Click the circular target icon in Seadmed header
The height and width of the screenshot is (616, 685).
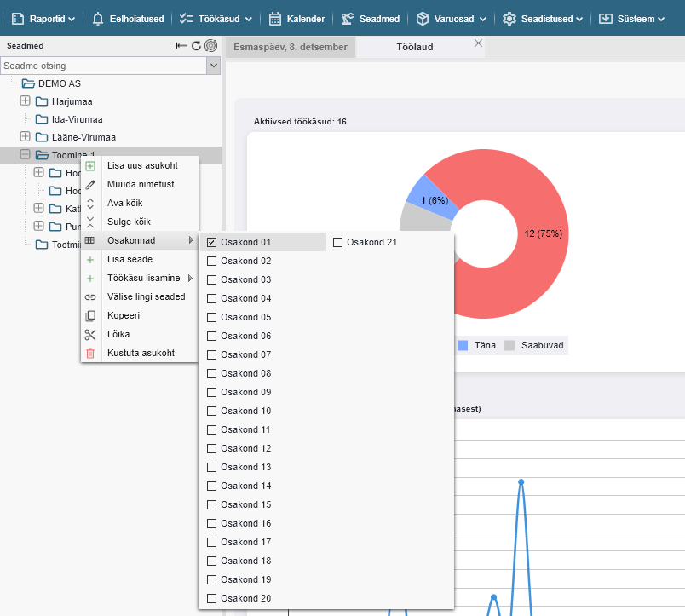click(210, 46)
